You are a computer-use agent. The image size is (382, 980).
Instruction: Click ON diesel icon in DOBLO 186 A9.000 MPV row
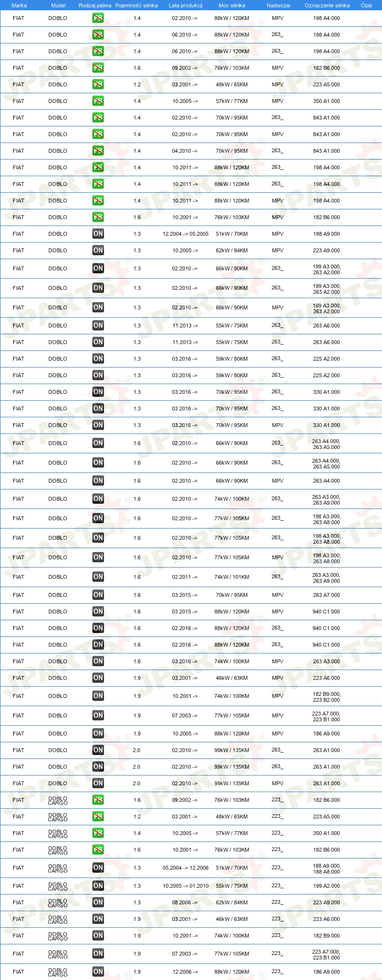(98, 734)
